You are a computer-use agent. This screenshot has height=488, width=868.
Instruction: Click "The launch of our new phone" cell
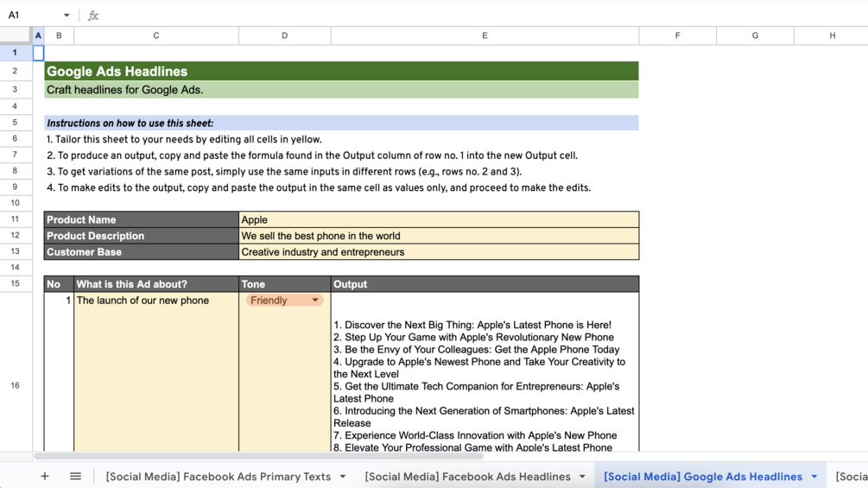point(156,371)
